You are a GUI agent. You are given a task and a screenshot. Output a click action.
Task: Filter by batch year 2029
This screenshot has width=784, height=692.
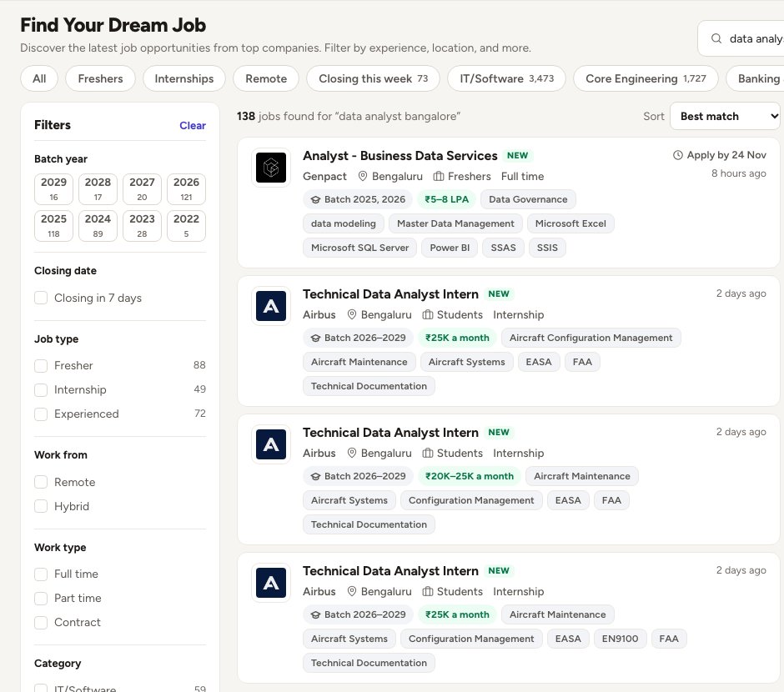click(x=53, y=189)
